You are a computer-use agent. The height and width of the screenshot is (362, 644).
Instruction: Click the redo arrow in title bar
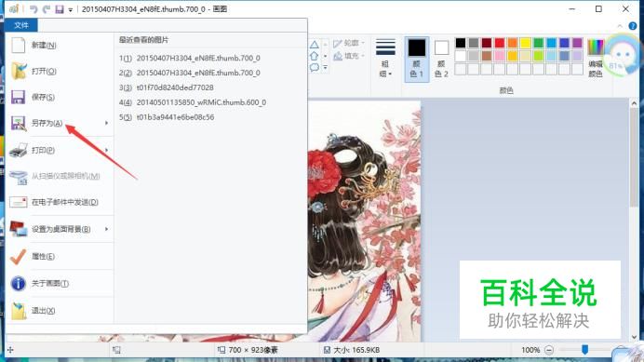[47, 9]
